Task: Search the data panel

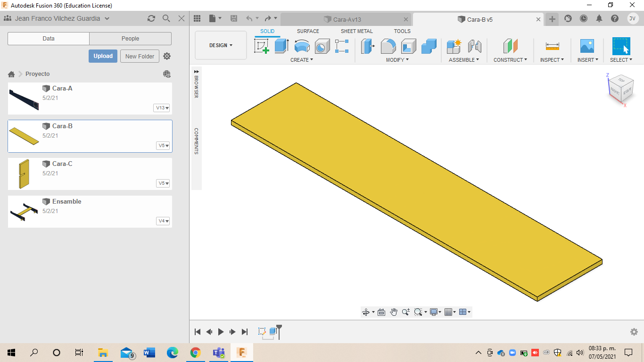Action: point(166,18)
